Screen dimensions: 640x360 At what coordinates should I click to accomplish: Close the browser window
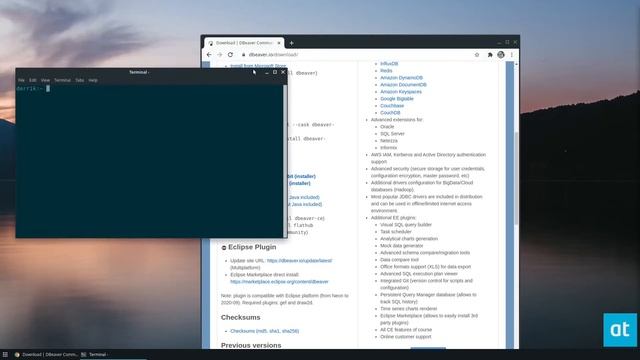point(516,42)
